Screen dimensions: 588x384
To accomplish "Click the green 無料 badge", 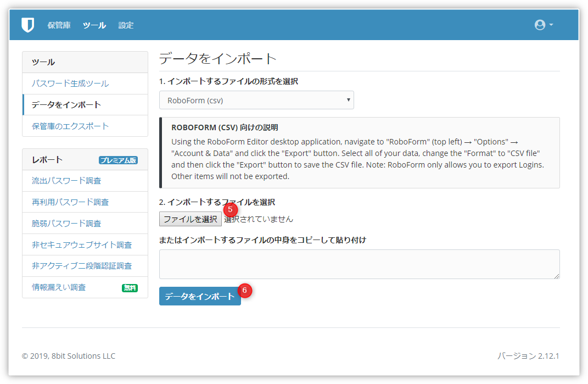I will (130, 288).
